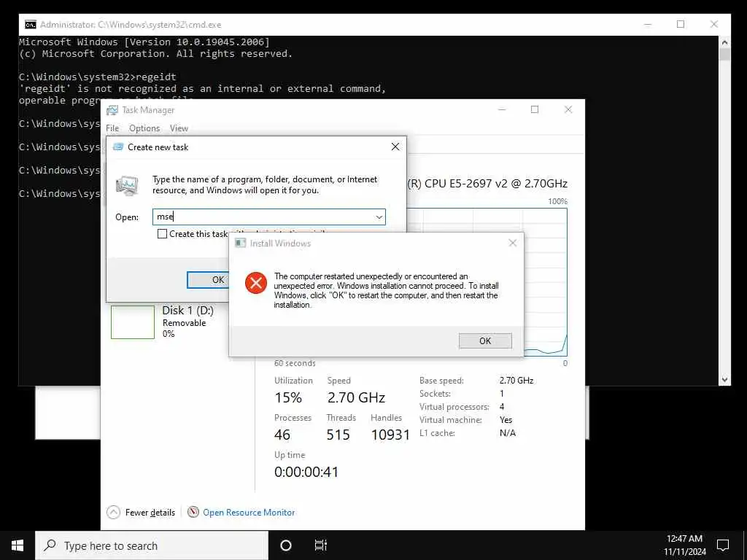Maximize the cmd.exe window
This screenshot has width=747, height=560.
click(681, 24)
